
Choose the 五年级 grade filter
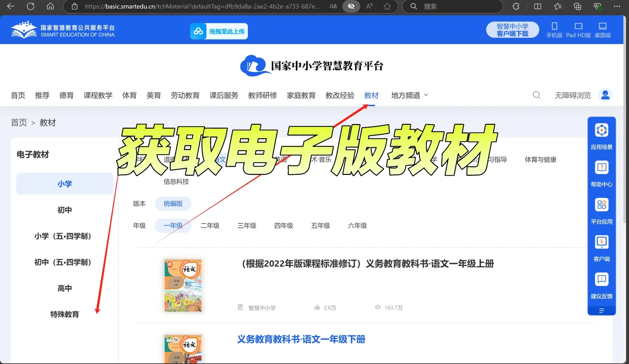(x=321, y=225)
